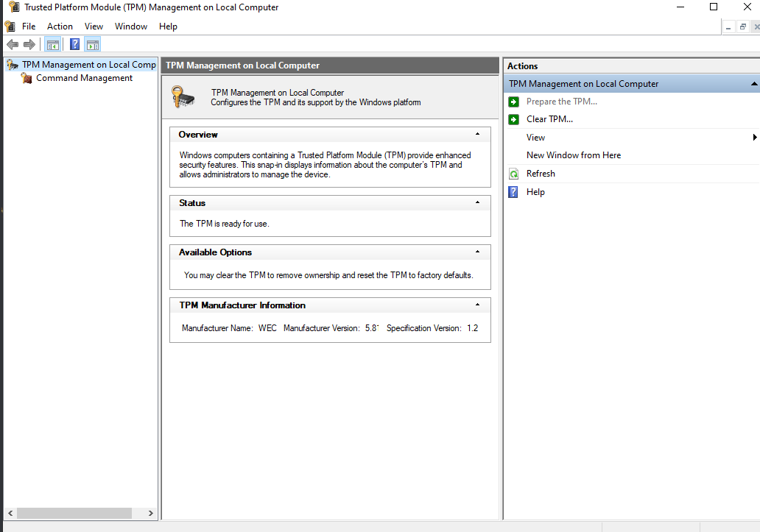This screenshot has height=532, width=760.
Task: Restore the inner MDI child window
Action: (x=742, y=27)
